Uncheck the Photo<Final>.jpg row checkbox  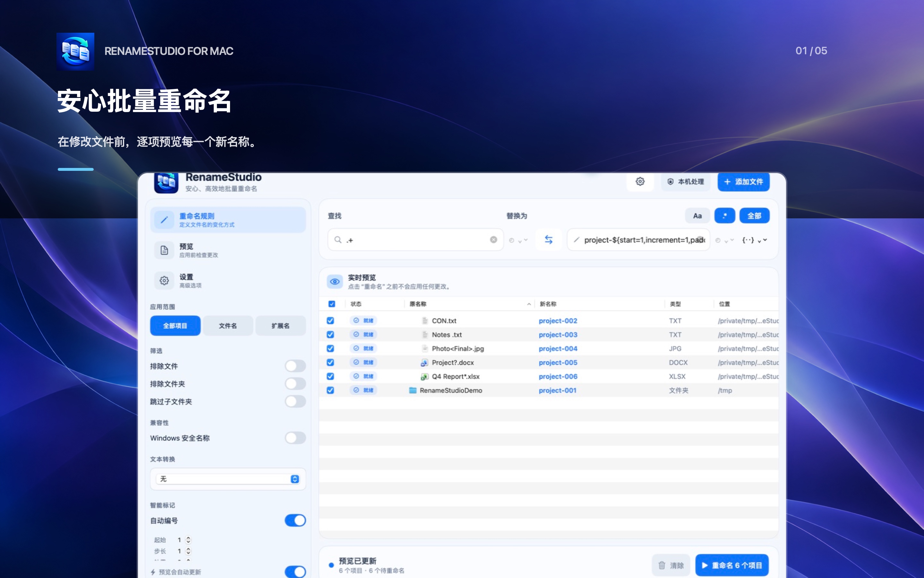pyautogui.click(x=330, y=348)
